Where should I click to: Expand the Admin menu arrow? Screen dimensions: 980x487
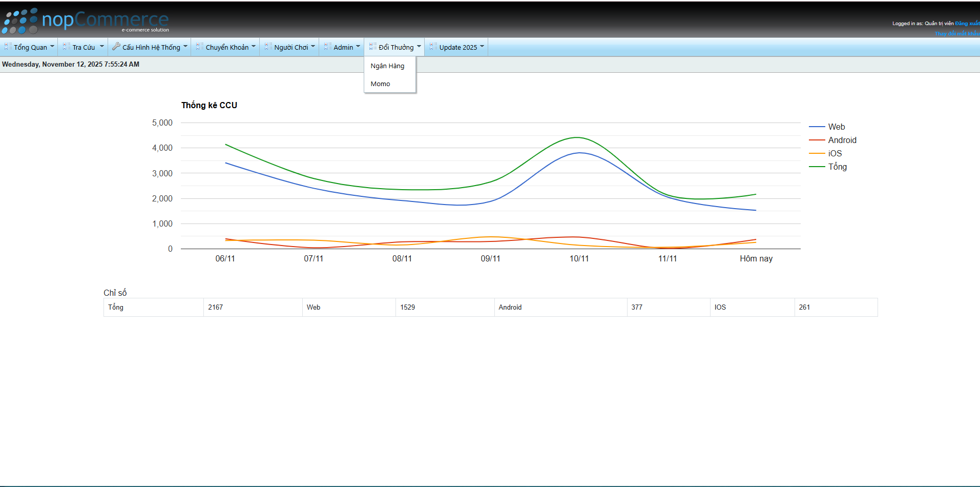coord(358,47)
